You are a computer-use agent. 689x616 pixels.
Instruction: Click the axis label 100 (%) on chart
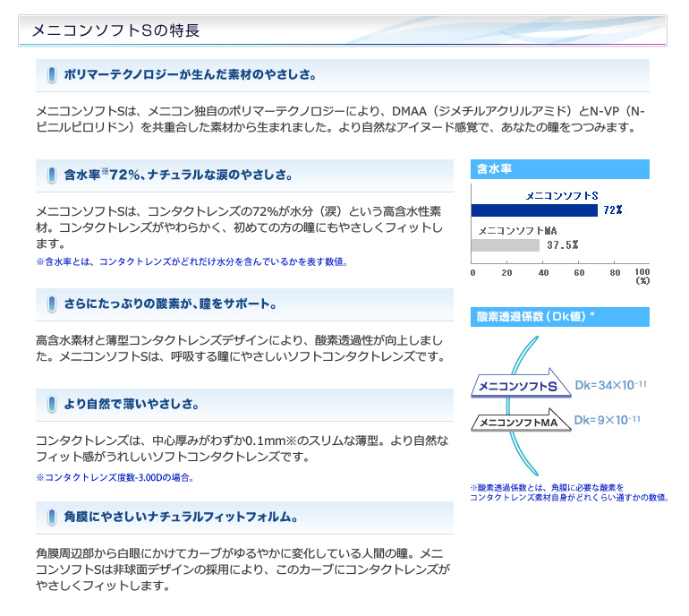pos(642,276)
